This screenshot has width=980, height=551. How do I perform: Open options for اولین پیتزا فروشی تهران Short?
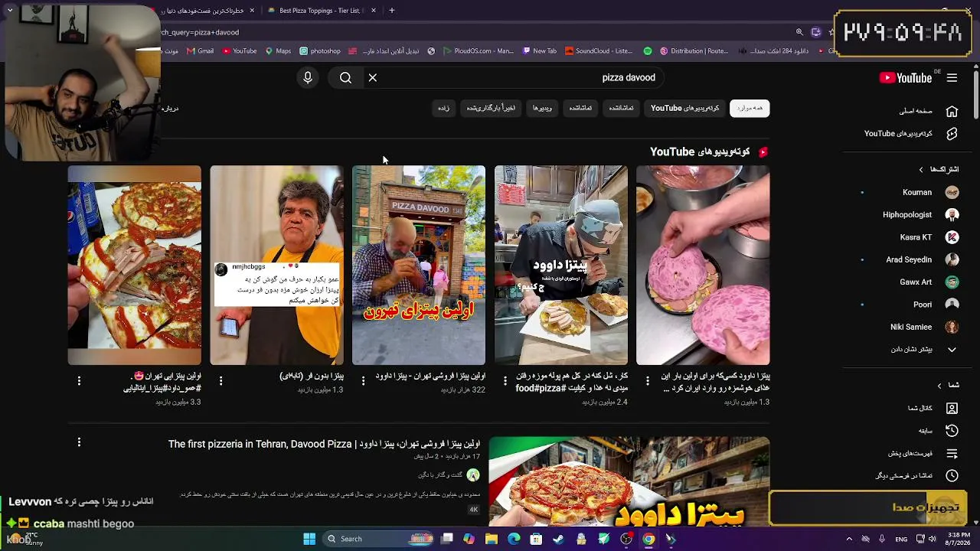(x=363, y=380)
